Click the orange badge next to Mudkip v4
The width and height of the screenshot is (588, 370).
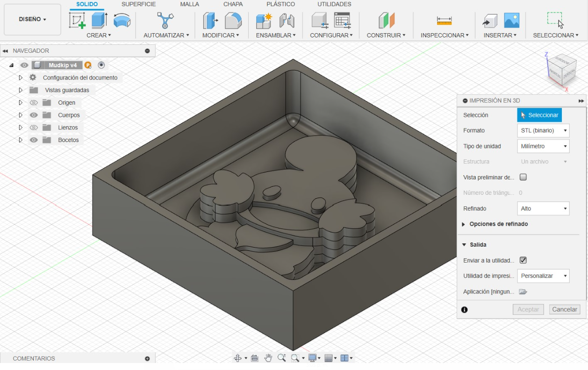[x=88, y=65]
